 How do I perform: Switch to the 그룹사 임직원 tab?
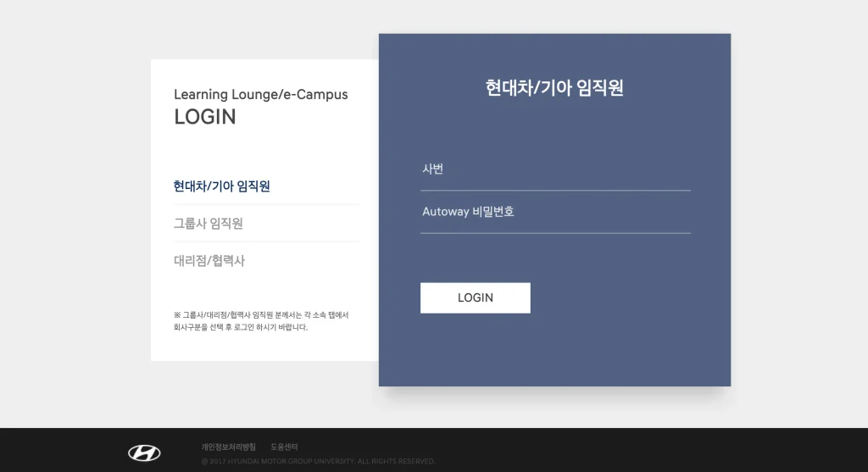[x=209, y=224]
